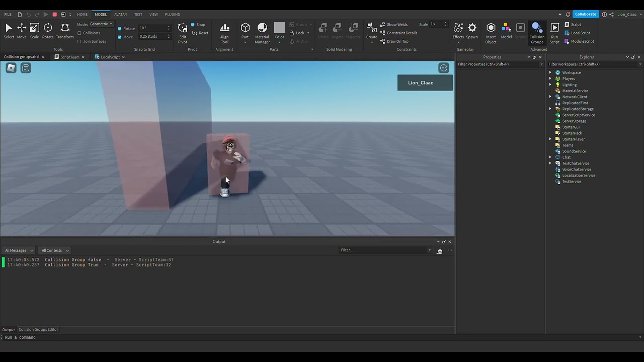Viewport: 644px width, 362px height.
Task: Click the Reset pivot button
Action: click(x=203, y=33)
